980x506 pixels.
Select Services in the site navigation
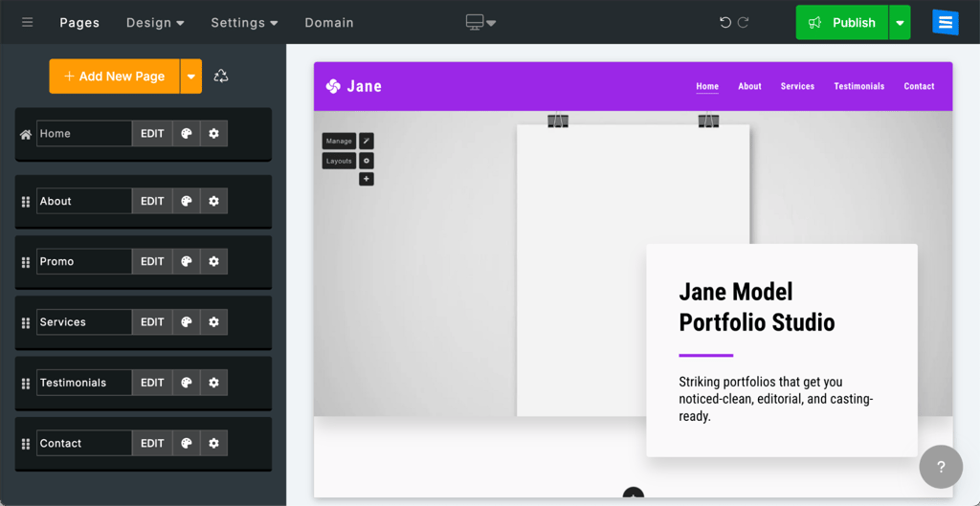[797, 86]
